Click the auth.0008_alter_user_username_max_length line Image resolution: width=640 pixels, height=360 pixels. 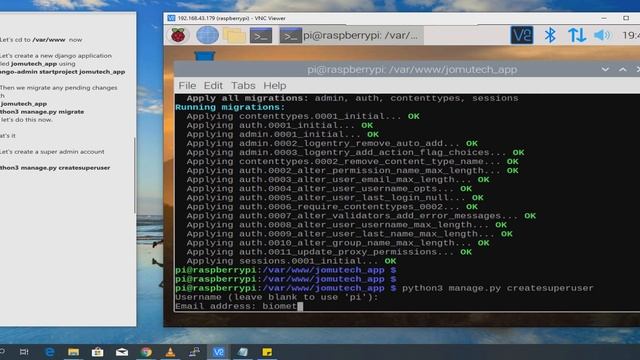pyautogui.click(x=347, y=224)
